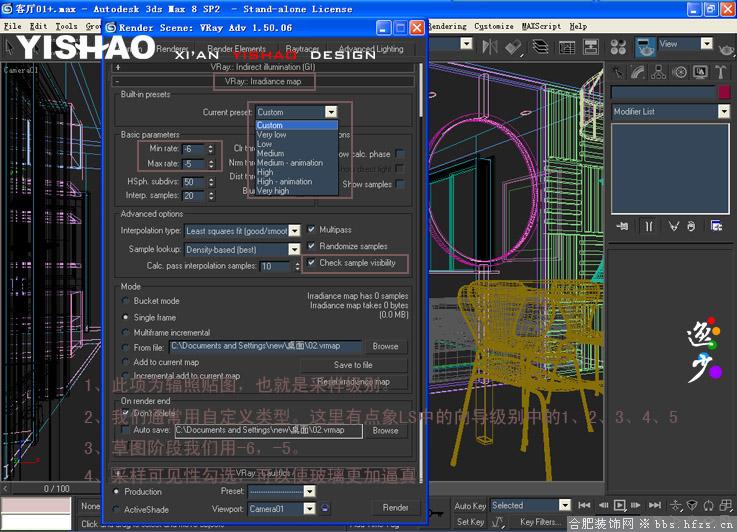Toggle the Auto save checkbox
The width and height of the screenshot is (737, 532).
coord(125,430)
